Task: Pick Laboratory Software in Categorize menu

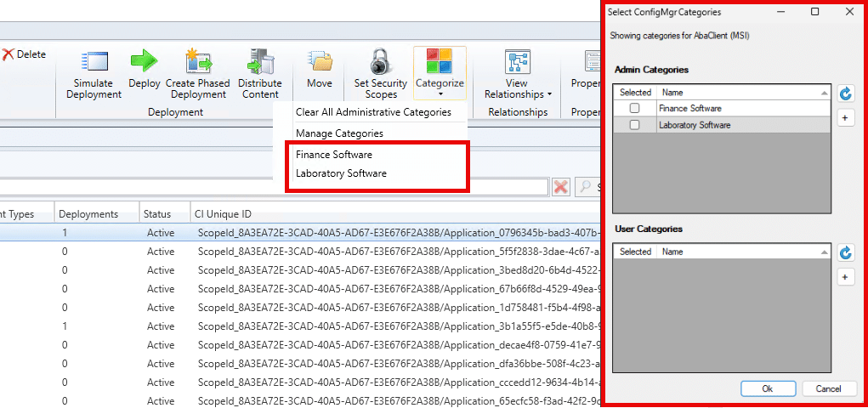Action: tap(341, 173)
